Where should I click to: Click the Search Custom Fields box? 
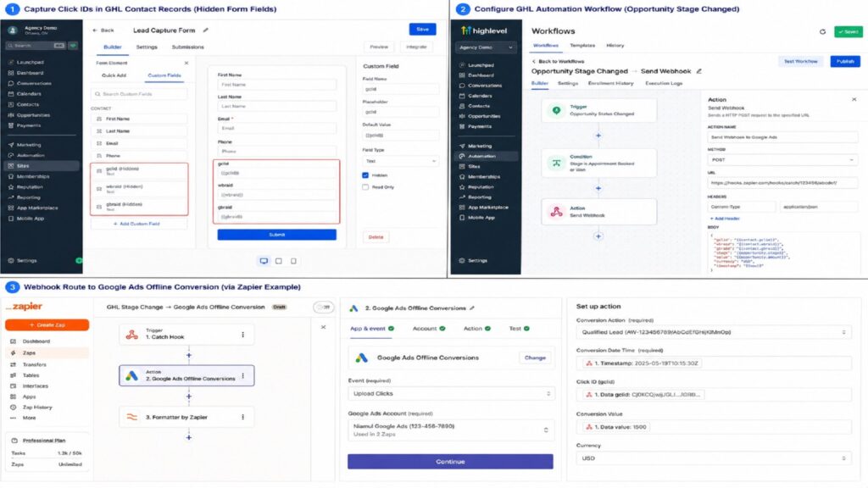138,94
